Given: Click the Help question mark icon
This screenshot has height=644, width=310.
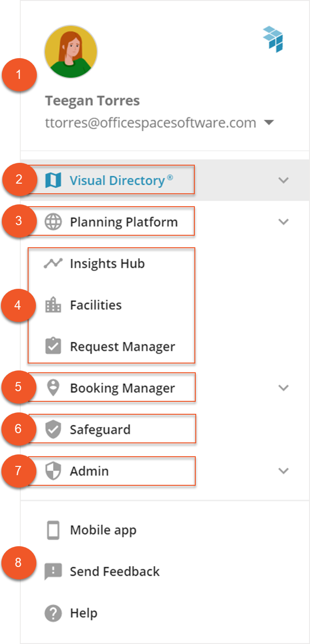Looking at the screenshot, I should pos(54,613).
